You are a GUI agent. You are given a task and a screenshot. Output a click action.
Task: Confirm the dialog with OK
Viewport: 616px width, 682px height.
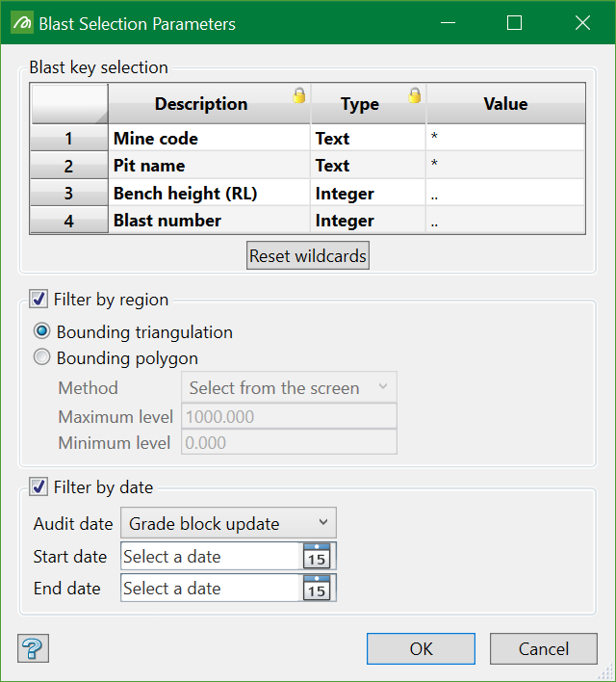click(x=421, y=648)
